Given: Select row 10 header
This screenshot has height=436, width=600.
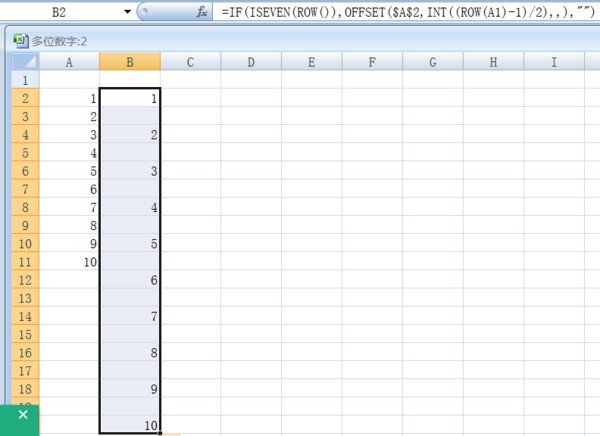Looking at the screenshot, I should (x=25, y=243).
